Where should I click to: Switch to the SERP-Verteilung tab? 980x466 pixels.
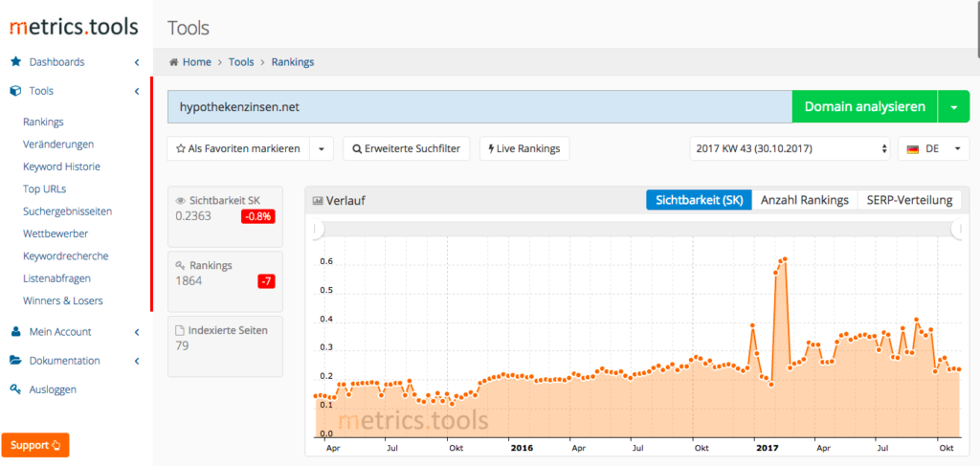[909, 200]
